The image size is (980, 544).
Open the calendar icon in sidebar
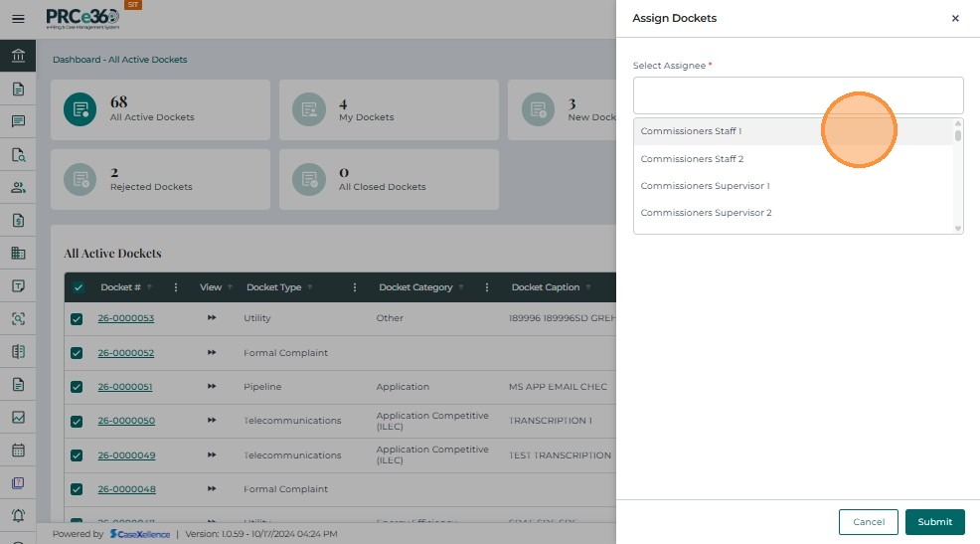(x=18, y=450)
